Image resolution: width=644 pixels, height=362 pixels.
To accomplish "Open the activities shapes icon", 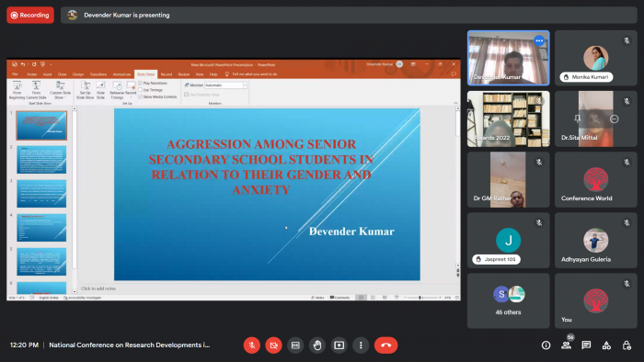I will 606,345.
